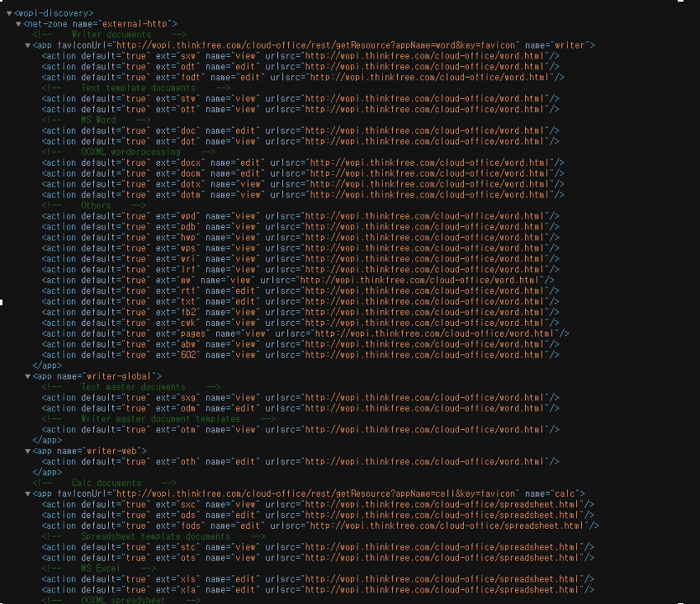The height and width of the screenshot is (604, 700).
Task: Select Writer master document templates comment
Action: (158, 420)
